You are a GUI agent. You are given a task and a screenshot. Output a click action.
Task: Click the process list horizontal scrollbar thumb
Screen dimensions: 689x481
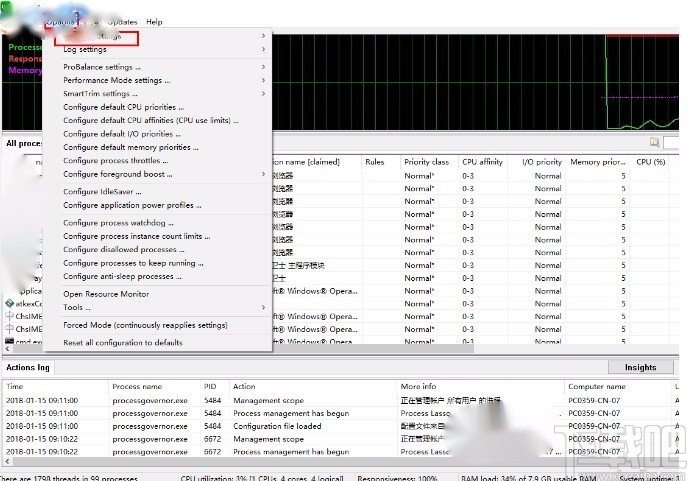(243, 349)
